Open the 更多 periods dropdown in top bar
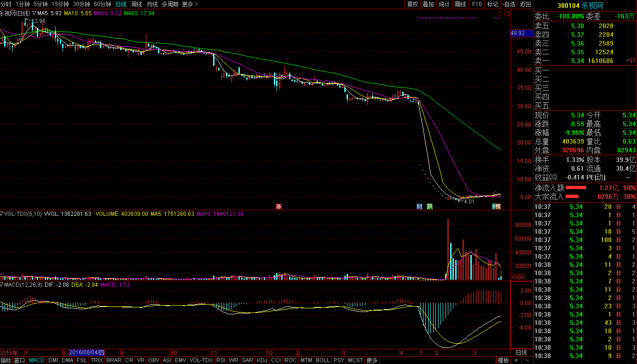 [190, 4]
